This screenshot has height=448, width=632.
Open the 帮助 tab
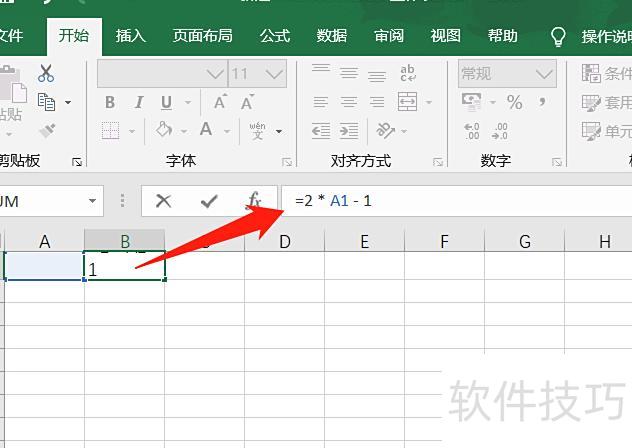coord(502,36)
